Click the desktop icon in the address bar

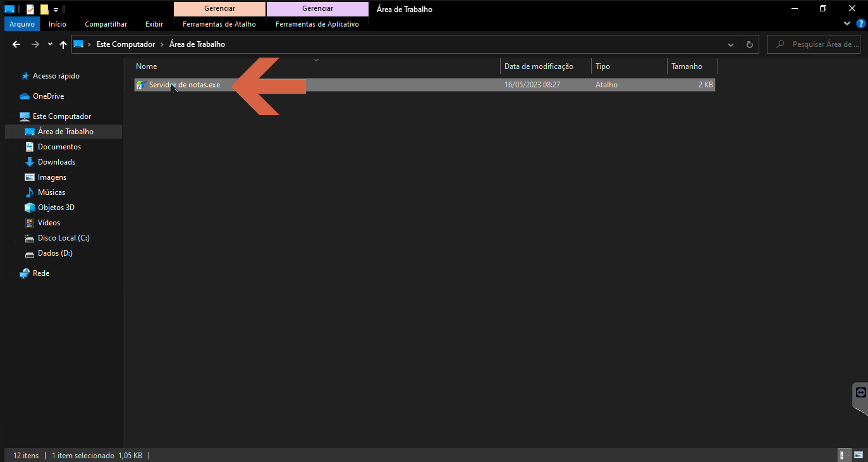click(x=79, y=44)
